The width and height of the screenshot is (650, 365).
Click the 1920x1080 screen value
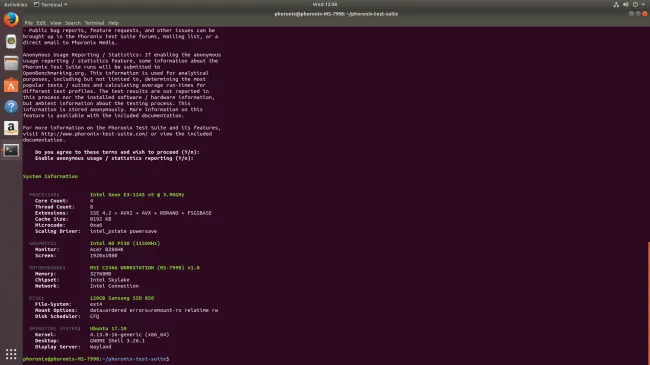click(103, 256)
